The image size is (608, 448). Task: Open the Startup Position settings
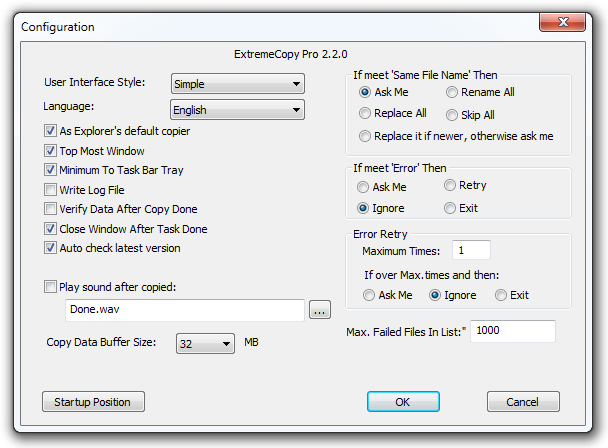coord(93,401)
